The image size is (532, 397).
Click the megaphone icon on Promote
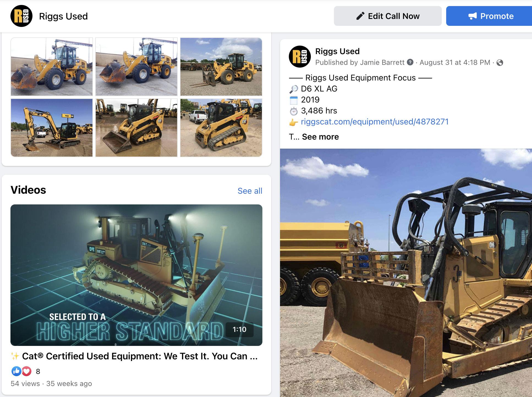(x=472, y=16)
